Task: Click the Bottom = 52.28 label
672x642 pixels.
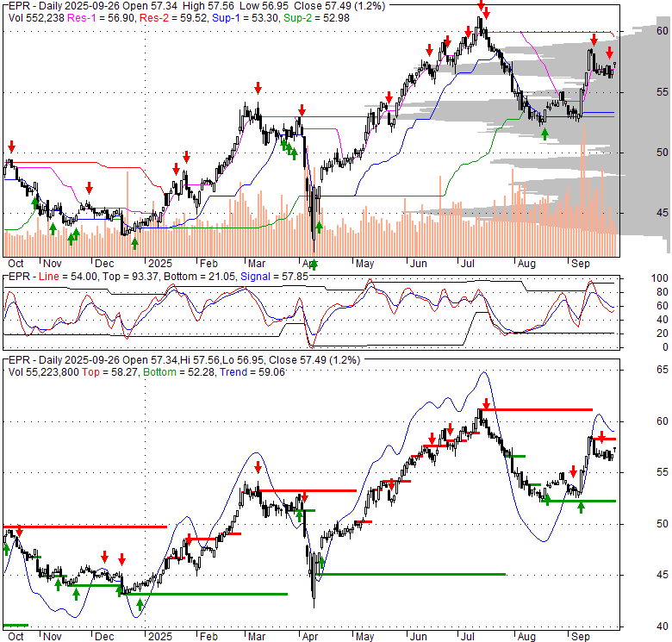Action: tap(178, 372)
